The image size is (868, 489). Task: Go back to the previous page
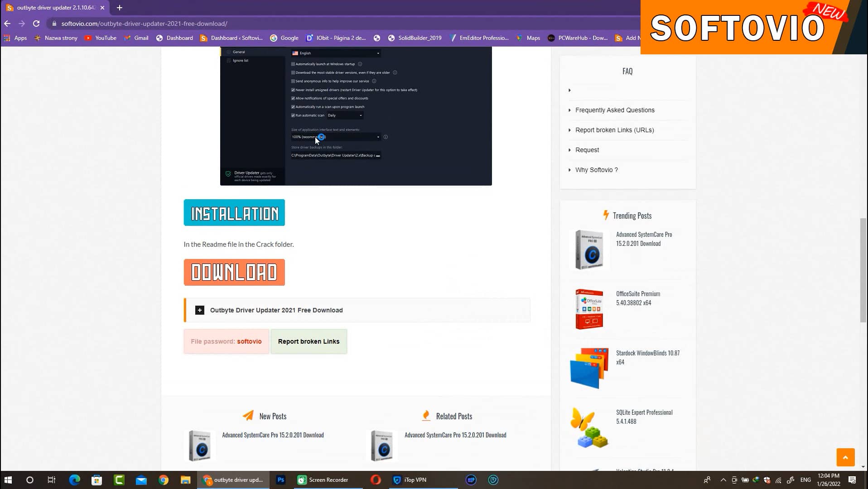pos(7,24)
